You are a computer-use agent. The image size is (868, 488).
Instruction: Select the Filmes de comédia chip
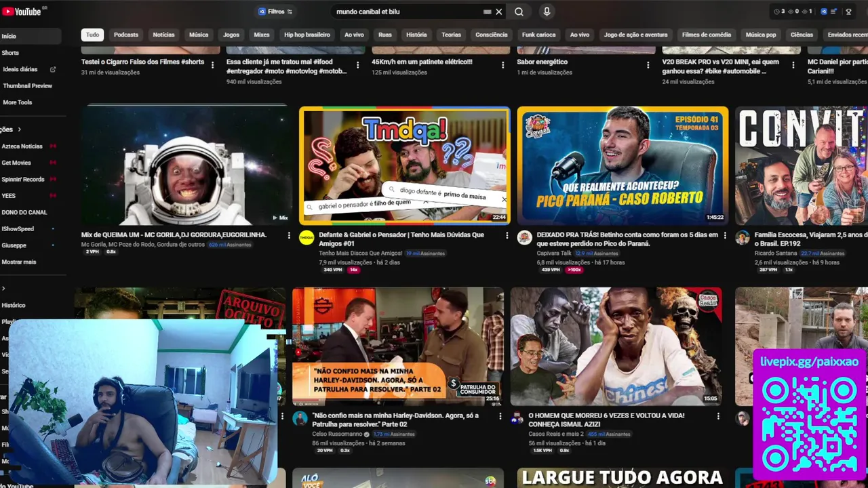pos(707,35)
